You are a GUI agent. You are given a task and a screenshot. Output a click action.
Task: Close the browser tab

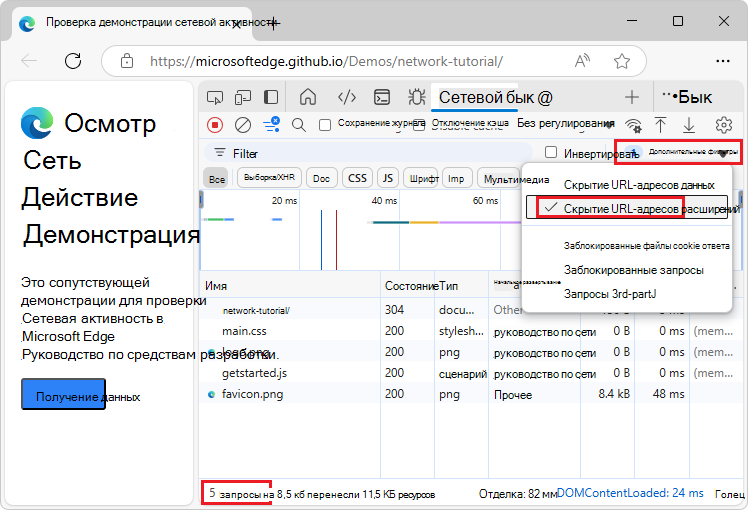click(236, 25)
